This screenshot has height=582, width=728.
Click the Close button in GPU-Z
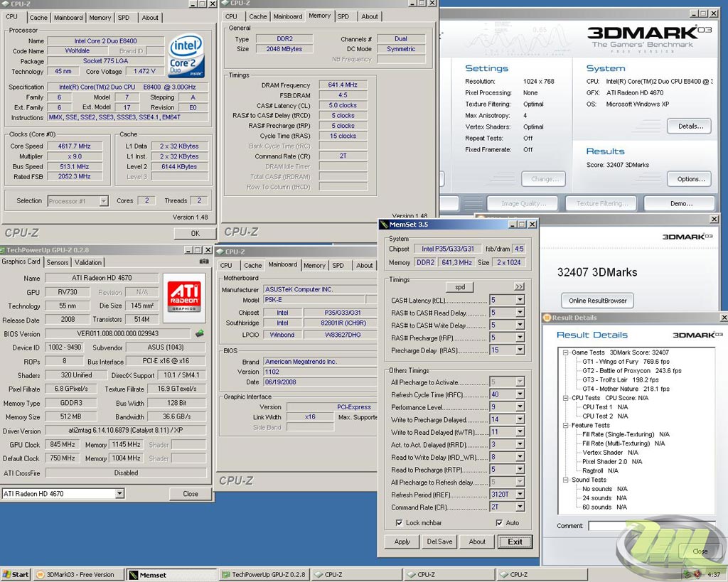pyautogui.click(x=191, y=494)
